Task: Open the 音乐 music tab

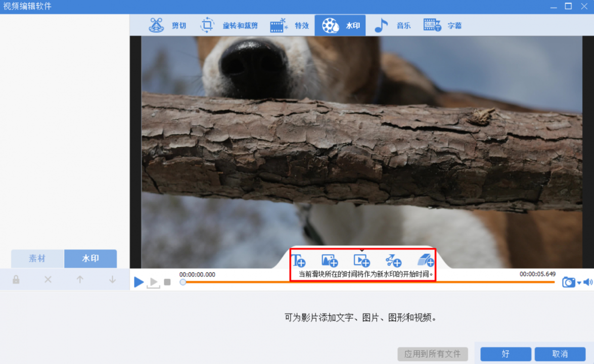Action: tap(392, 25)
